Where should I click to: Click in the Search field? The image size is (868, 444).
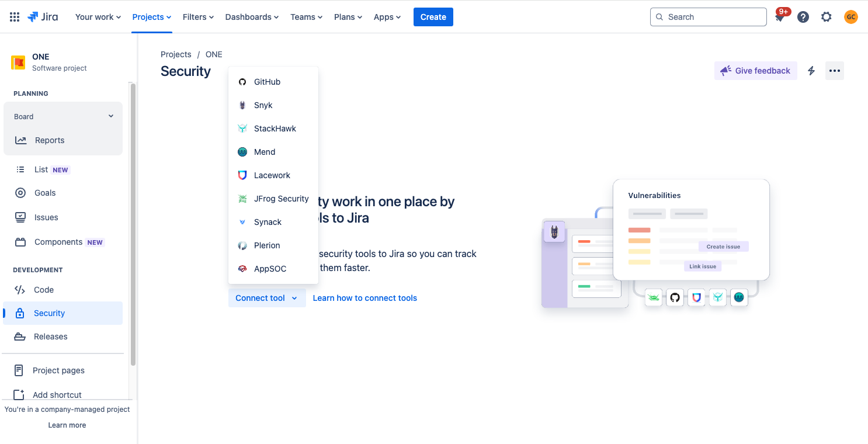click(x=709, y=17)
